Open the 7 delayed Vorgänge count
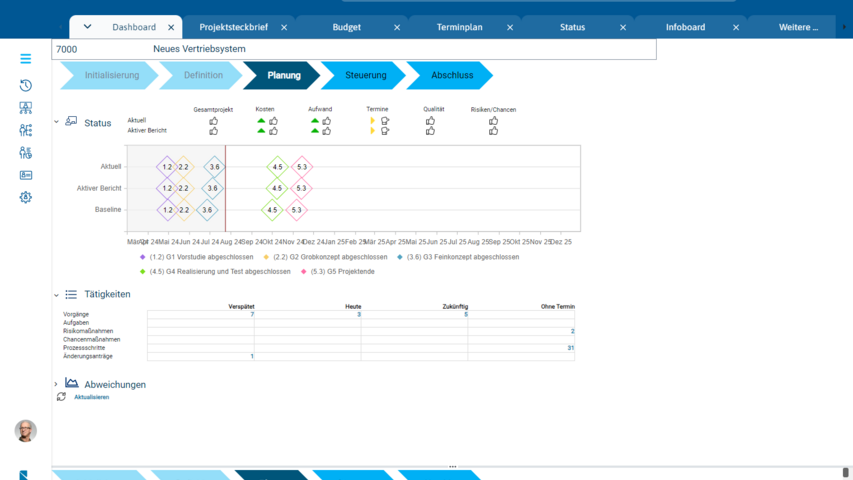 tap(251, 314)
